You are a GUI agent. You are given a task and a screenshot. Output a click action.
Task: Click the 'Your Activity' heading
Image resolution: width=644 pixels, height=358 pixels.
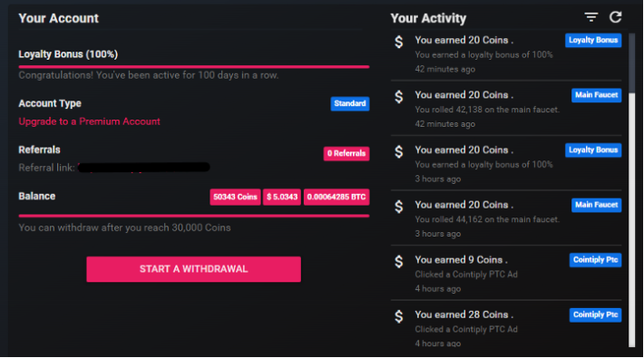pyautogui.click(x=428, y=18)
